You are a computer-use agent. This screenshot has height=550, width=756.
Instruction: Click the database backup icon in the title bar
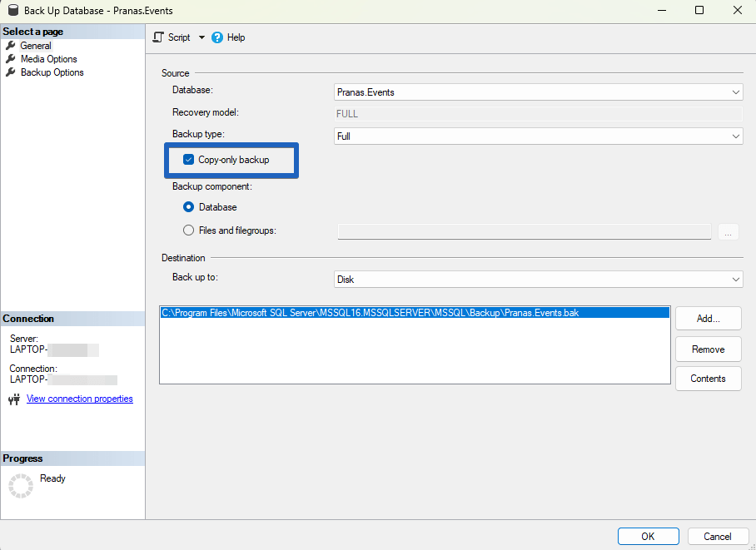(11, 10)
